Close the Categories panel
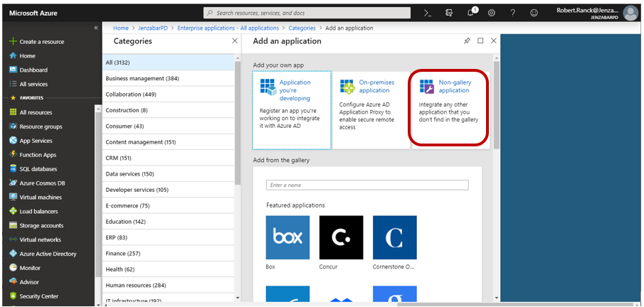The height and width of the screenshot is (307, 644). (x=235, y=41)
